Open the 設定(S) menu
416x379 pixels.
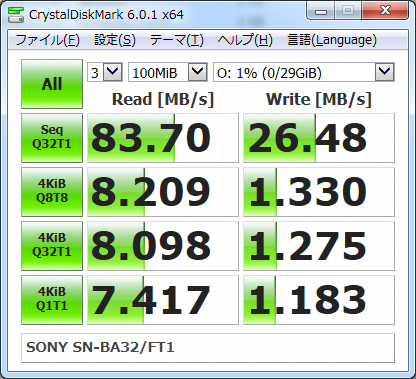(115, 40)
